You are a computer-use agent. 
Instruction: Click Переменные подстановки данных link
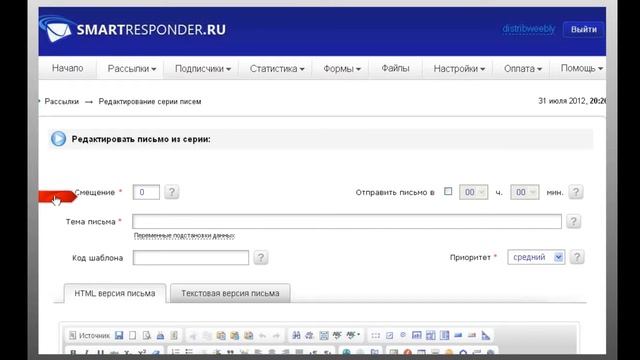[184, 236]
